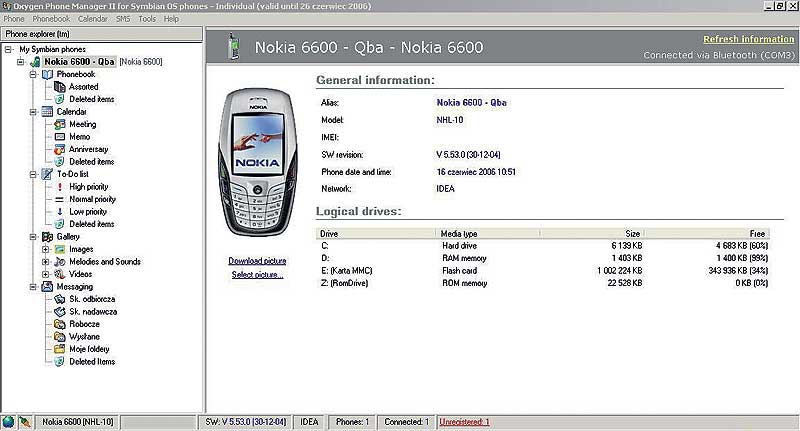Click the Wysłane sent folder icon
800x431 pixels.
click(60, 337)
